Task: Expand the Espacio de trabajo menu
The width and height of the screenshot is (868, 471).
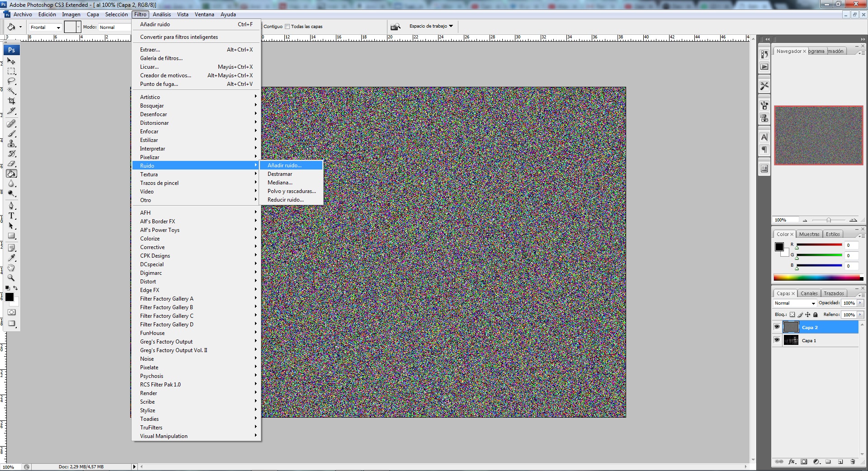Action: tap(431, 26)
